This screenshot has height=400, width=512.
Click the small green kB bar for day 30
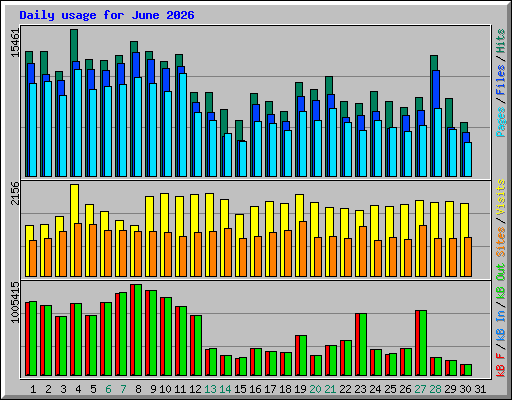[x=468, y=370]
